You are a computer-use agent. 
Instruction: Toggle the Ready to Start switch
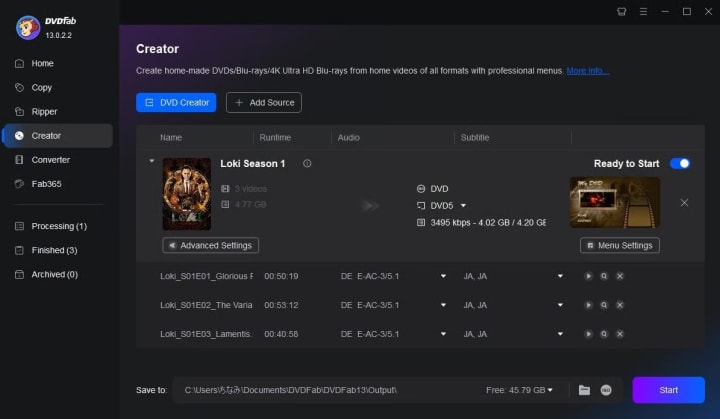pos(680,164)
